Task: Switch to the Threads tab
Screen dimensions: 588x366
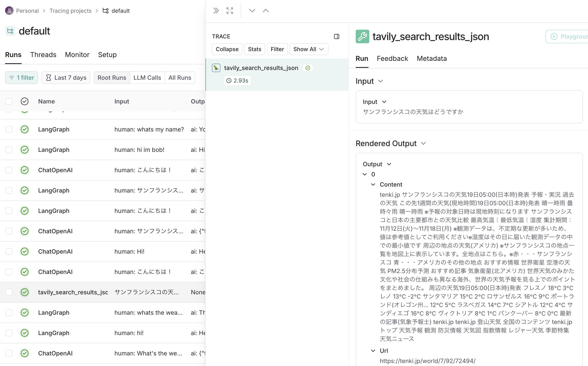Action: (43, 55)
